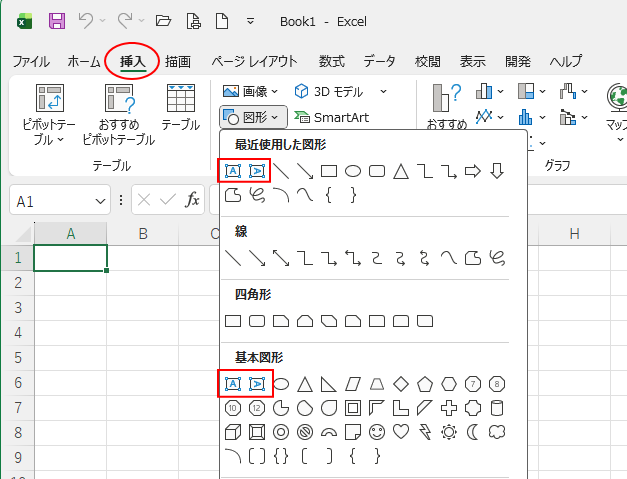The image size is (627, 479).
Task: Choose the right arrow in recent shapes
Action: point(473,171)
